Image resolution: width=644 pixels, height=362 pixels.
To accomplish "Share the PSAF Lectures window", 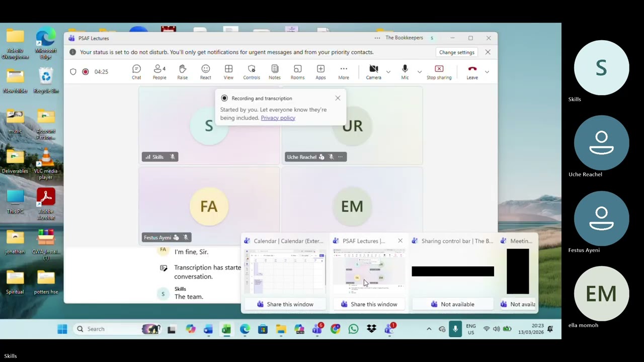I will (369, 304).
